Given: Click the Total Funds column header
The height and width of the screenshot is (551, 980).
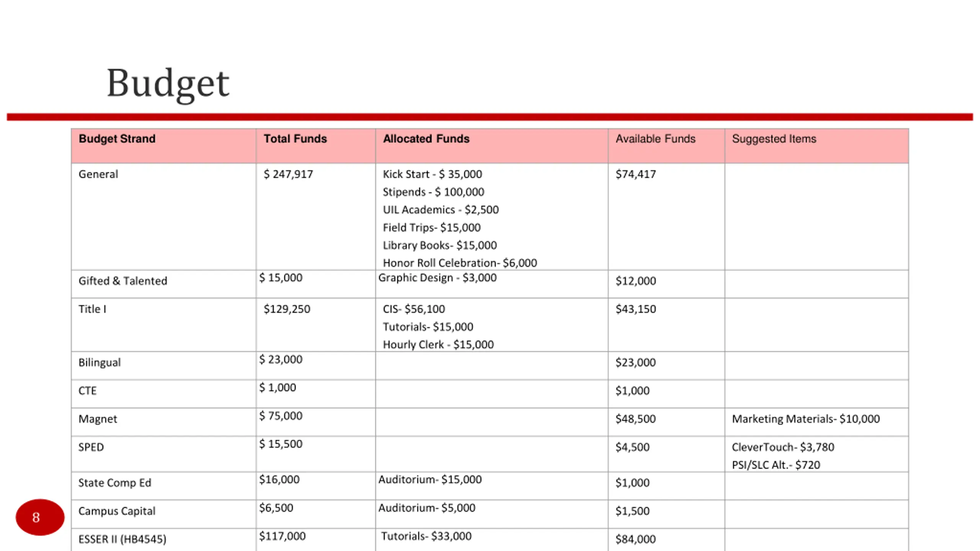Looking at the screenshot, I should tap(295, 139).
